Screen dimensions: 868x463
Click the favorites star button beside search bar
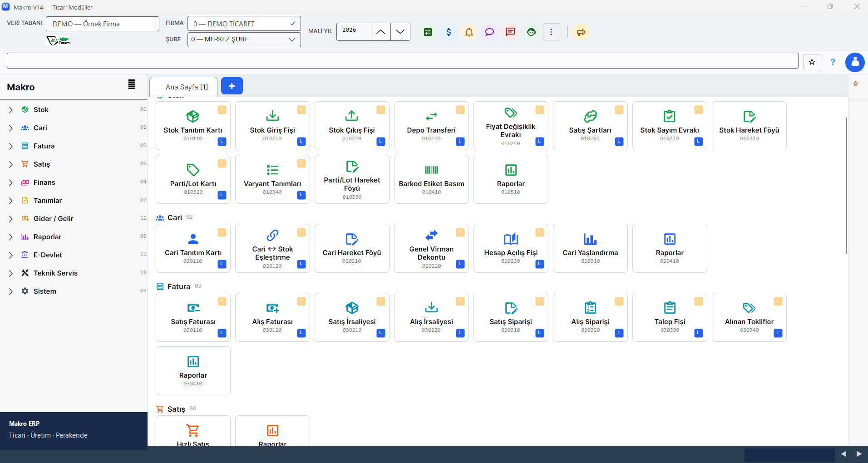812,62
